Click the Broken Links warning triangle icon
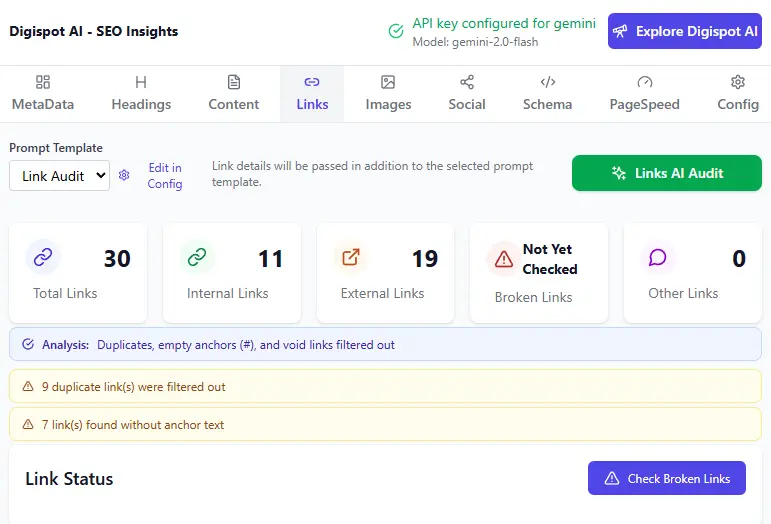 pos(504,259)
